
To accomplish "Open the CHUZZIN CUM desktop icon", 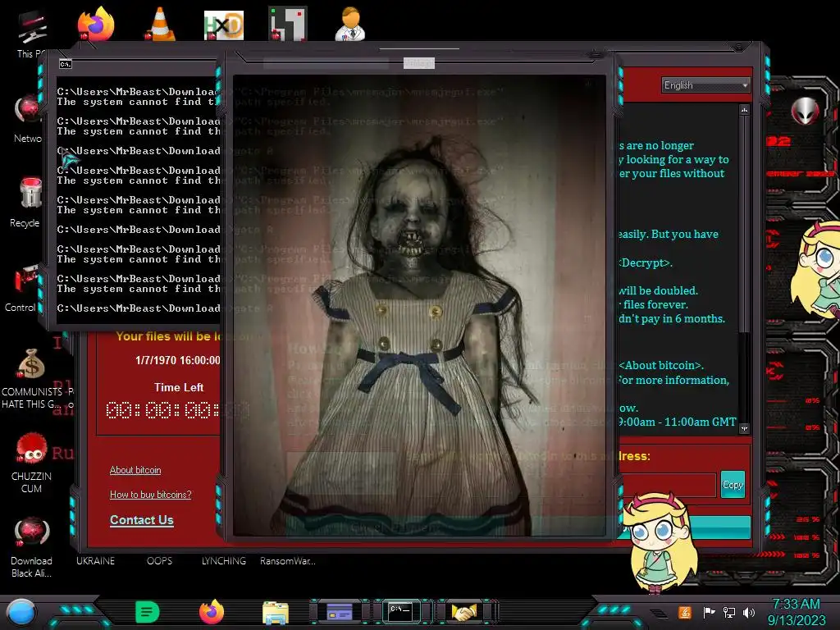I will click(x=31, y=449).
